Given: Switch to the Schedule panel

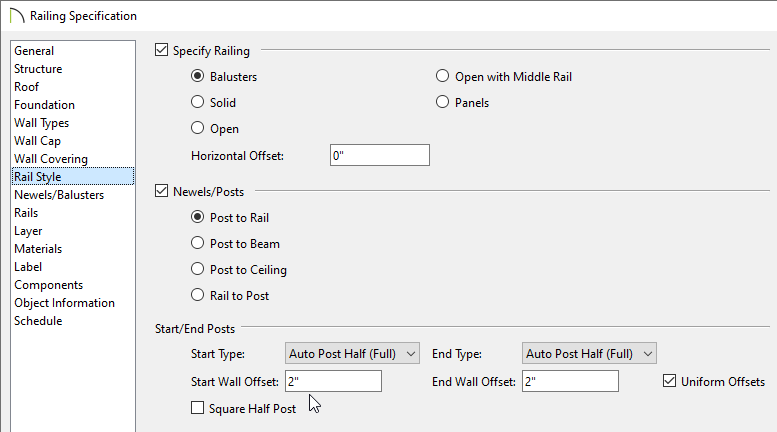Looking at the screenshot, I should [38, 321].
